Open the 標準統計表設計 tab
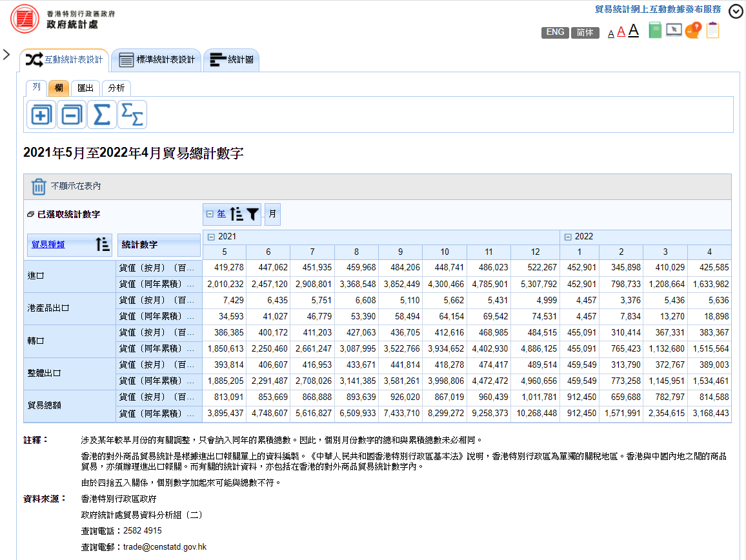 tap(157, 60)
